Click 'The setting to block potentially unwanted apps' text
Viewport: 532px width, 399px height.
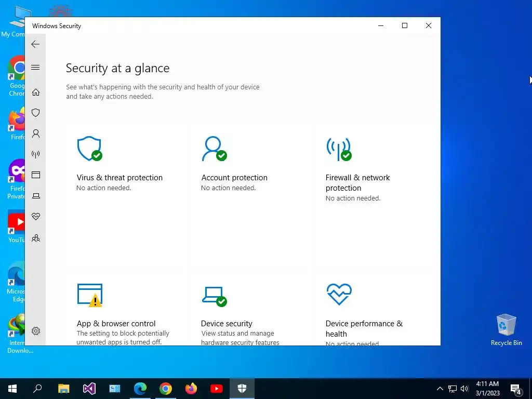point(123,338)
